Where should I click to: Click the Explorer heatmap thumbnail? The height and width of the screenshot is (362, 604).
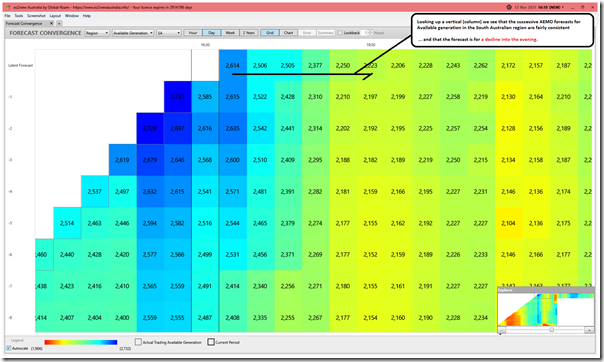pyautogui.click(x=545, y=310)
